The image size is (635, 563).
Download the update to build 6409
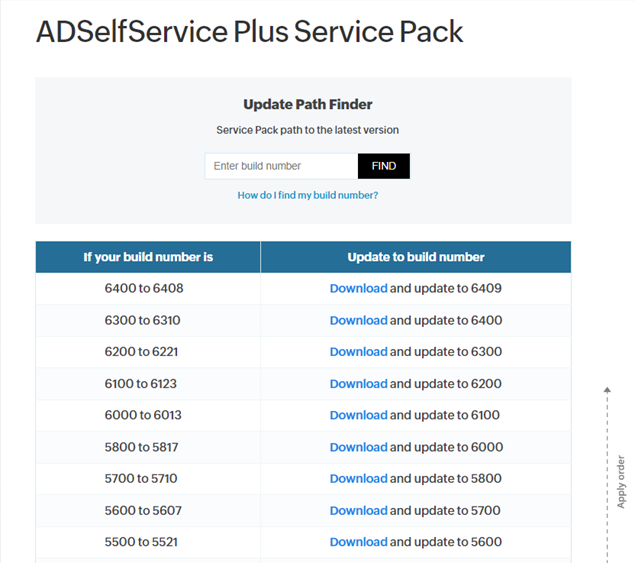click(x=358, y=288)
